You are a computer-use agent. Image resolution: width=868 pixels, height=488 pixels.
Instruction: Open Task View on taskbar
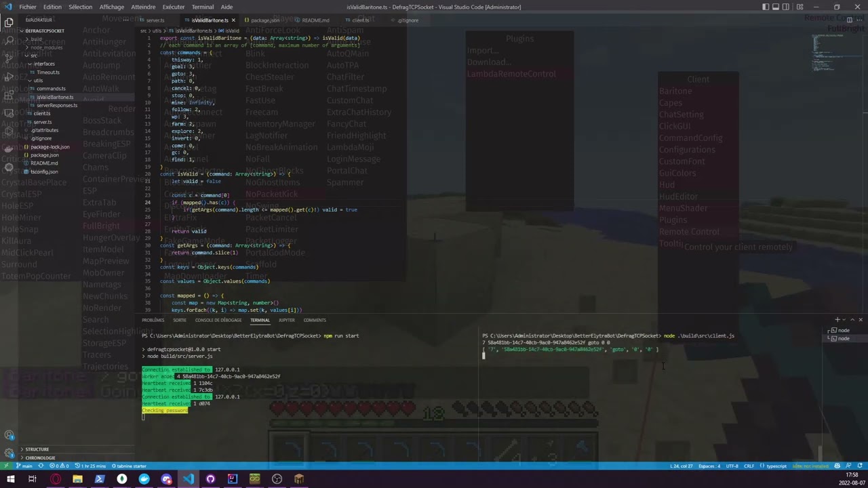click(x=33, y=479)
